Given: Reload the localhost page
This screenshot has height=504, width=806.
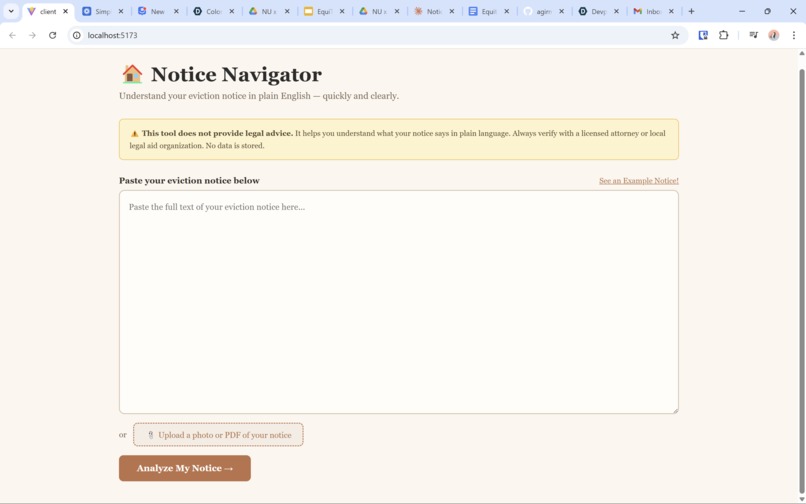Looking at the screenshot, I should [x=52, y=35].
